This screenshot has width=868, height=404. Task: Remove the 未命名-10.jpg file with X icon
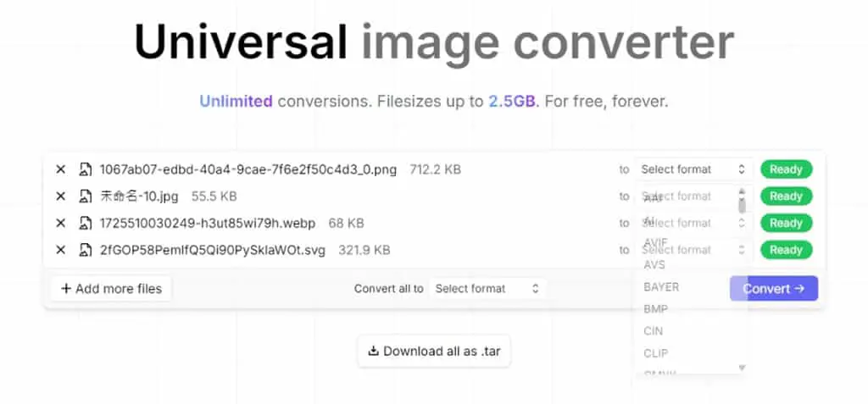click(60, 196)
